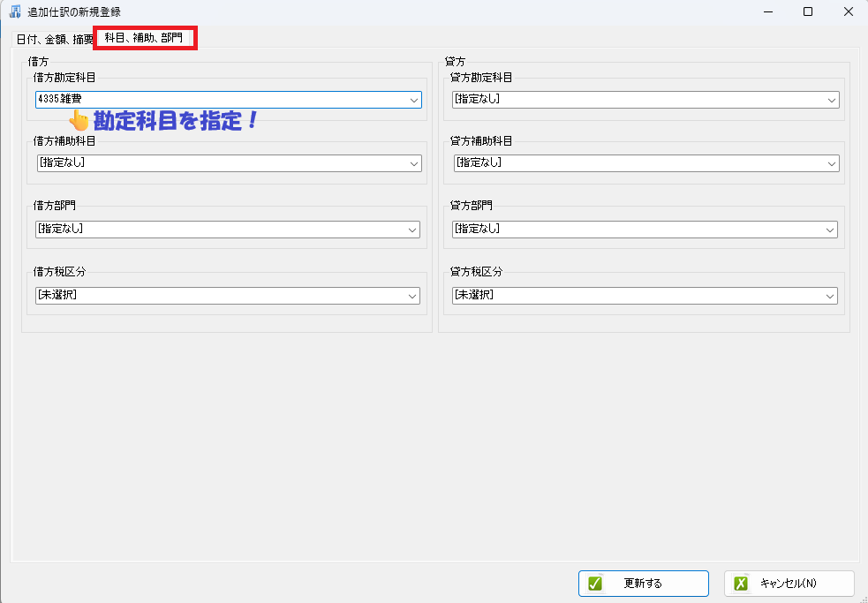Expand the 貸方補助科目 combo box
The height and width of the screenshot is (603, 868).
[831, 163]
